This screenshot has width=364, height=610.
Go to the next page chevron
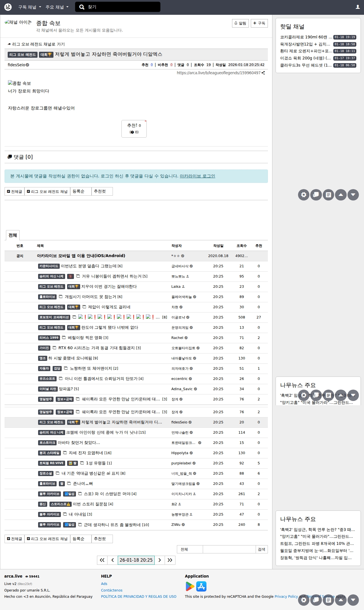pyautogui.click(x=160, y=560)
